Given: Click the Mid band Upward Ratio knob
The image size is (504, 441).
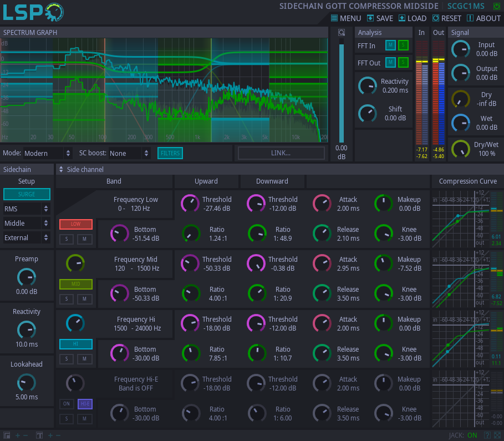Looking at the screenshot, I should [191, 293].
